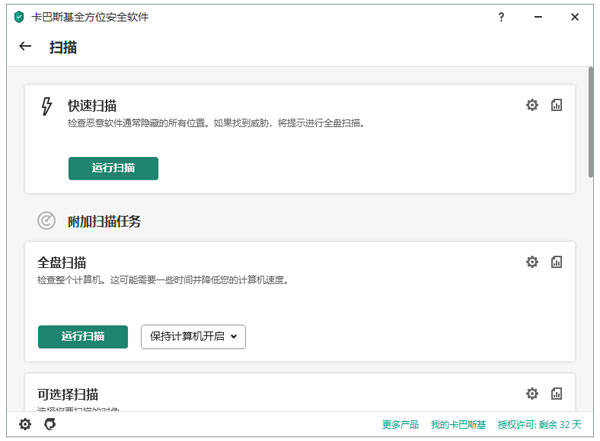
Task: Click the 检查恶意软件通常隐藏的所有位置 description
Action: coord(216,123)
